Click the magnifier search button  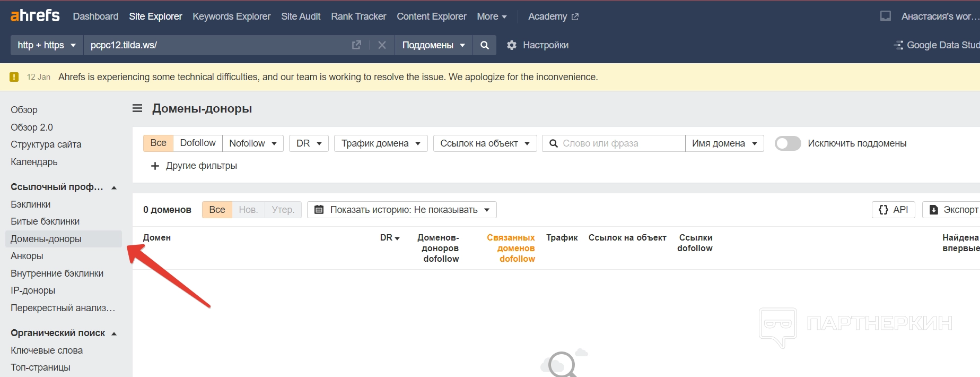point(485,45)
